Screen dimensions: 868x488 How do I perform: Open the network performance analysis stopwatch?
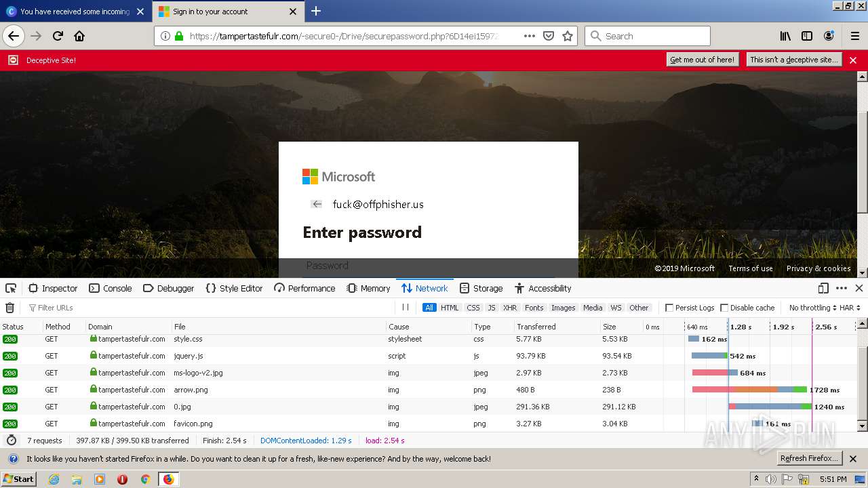pyautogui.click(x=12, y=441)
